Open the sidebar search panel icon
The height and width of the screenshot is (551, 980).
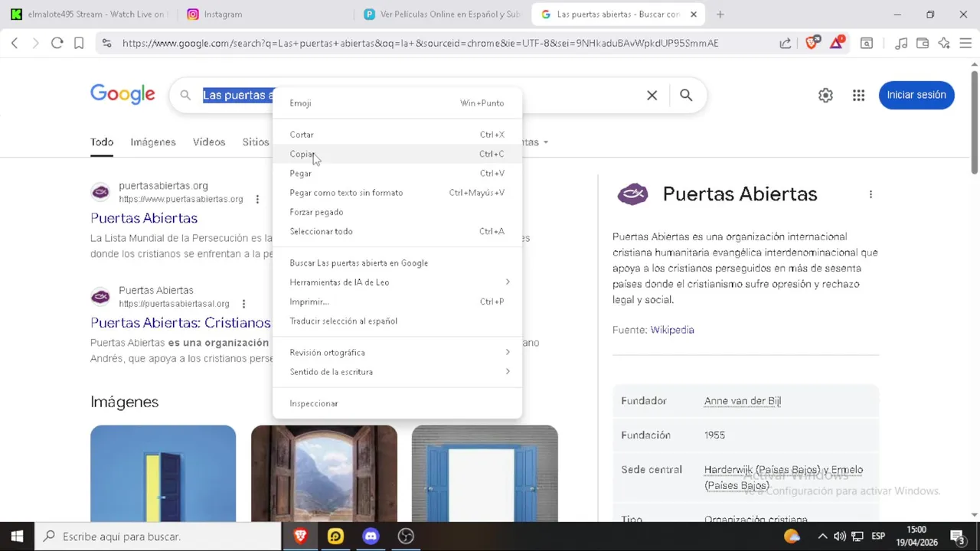[867, 44]
